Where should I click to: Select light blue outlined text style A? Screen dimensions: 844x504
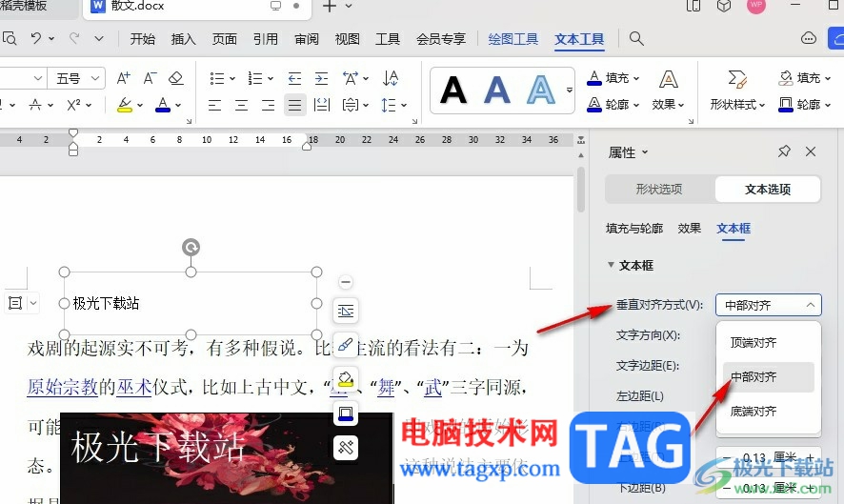[x=540, y=90]
